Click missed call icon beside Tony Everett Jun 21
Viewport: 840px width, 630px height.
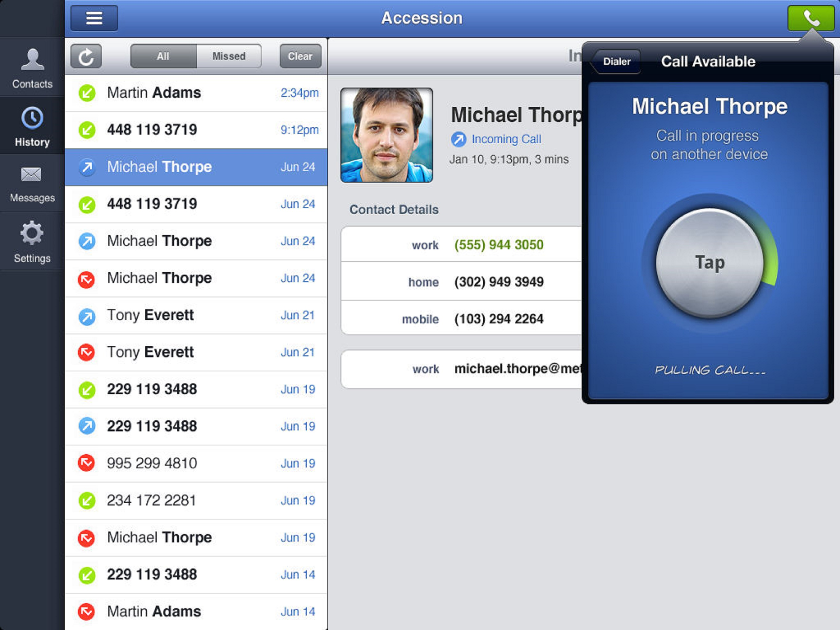[87, 352]
